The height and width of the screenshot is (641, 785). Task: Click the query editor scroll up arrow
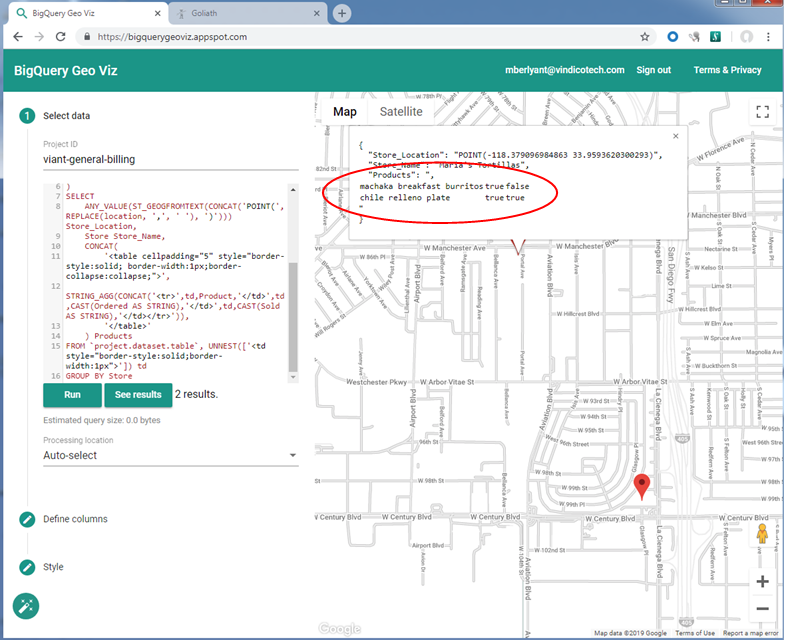coord(293,189)
